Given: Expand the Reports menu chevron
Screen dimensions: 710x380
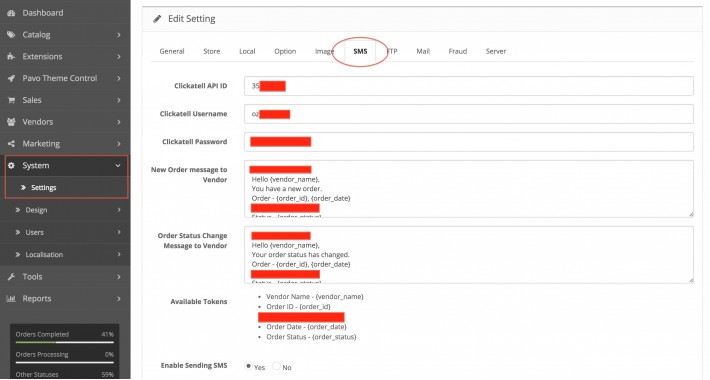Looking at the screenshot, I should click(x=119, y=298).
